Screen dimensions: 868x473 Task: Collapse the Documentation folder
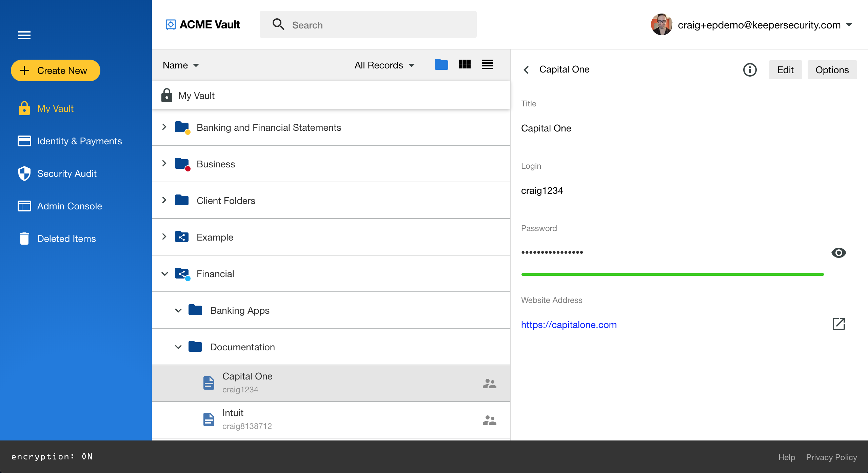point(178,347)
